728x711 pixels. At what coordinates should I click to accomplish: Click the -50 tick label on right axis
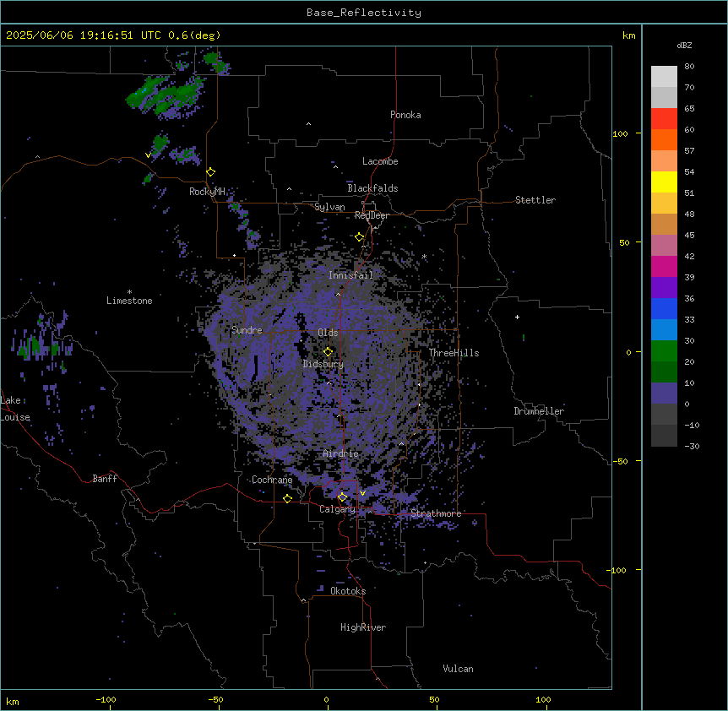[x=620, y=461]
